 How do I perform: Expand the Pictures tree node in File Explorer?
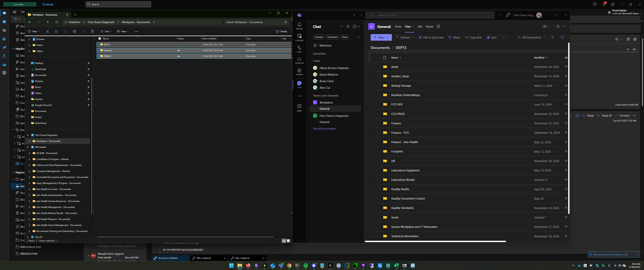tap(29, 39)
